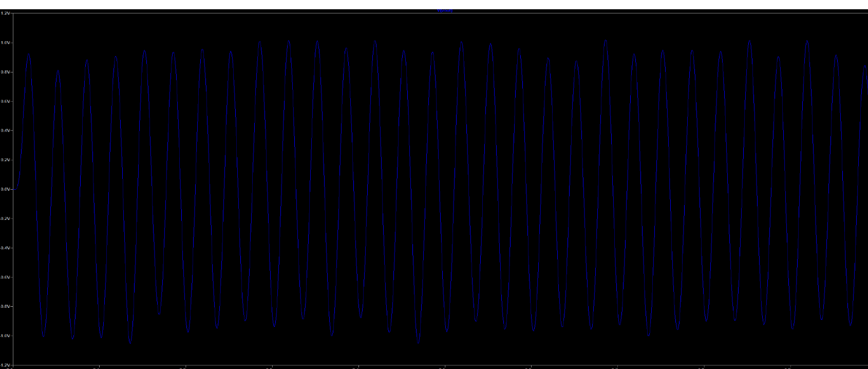
Task: Click the 0.0V vertical axis label
Action: (6, 190)
